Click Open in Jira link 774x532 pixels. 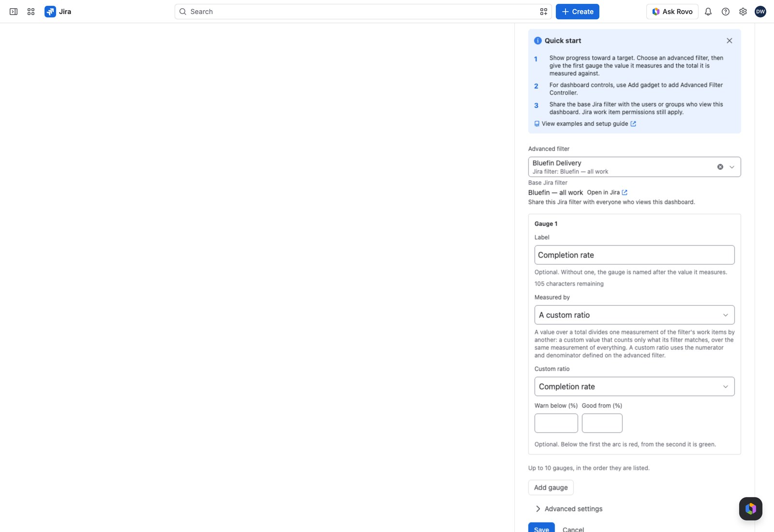[x=607, y=192]
